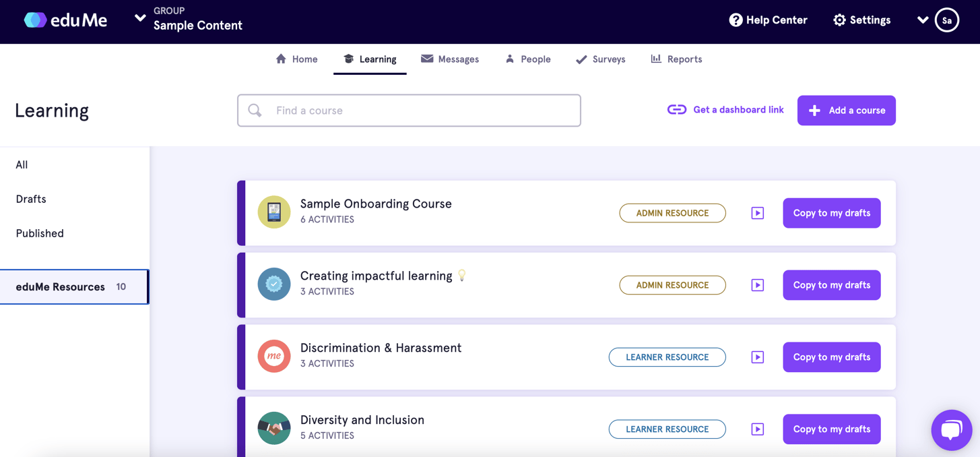Show Published courses only
This screenshot has width=980, height=457.
pyautogui.click(x=39, y=233)
